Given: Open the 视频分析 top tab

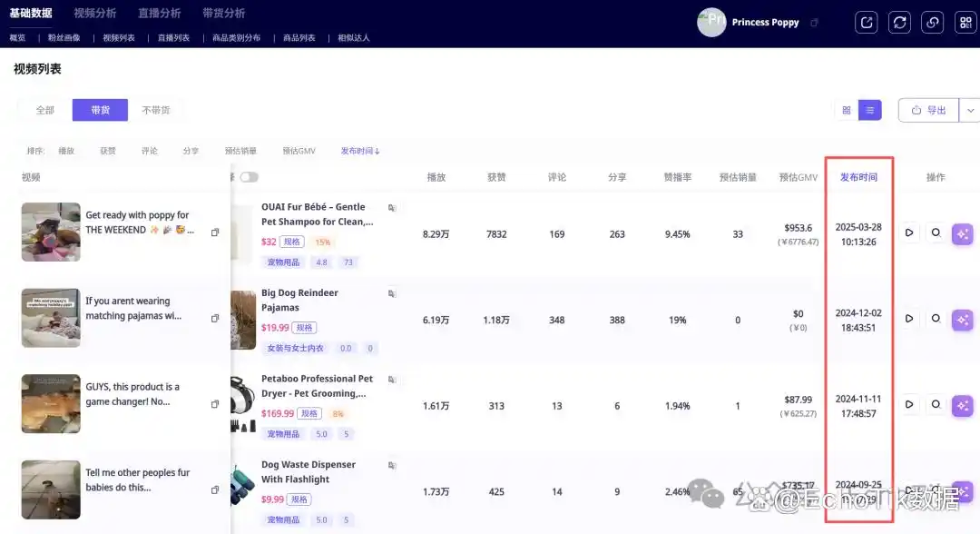Looking at the screenshot, I should pyautogui.click(x=95, y=14).
